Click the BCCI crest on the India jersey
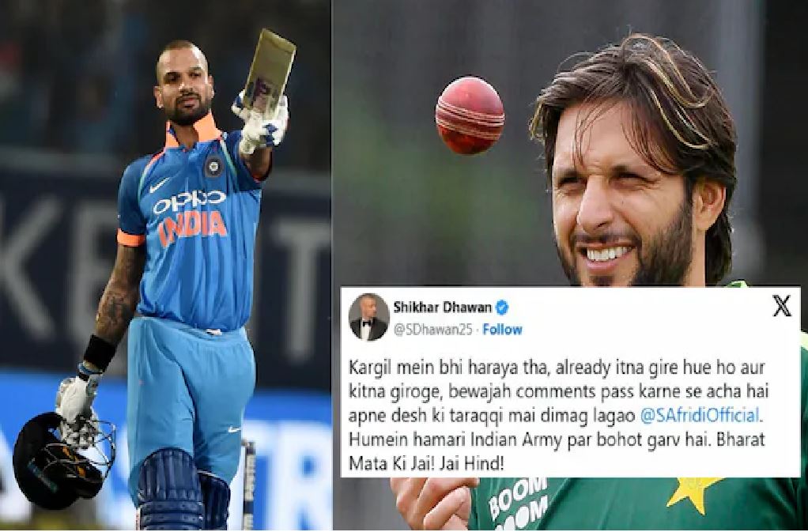The image size is (808, 532). [213, 168]
